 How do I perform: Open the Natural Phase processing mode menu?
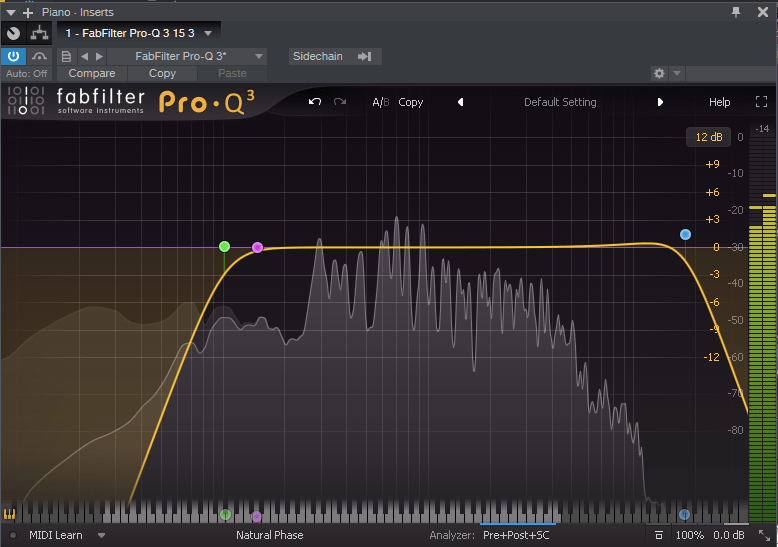(269, 536)
